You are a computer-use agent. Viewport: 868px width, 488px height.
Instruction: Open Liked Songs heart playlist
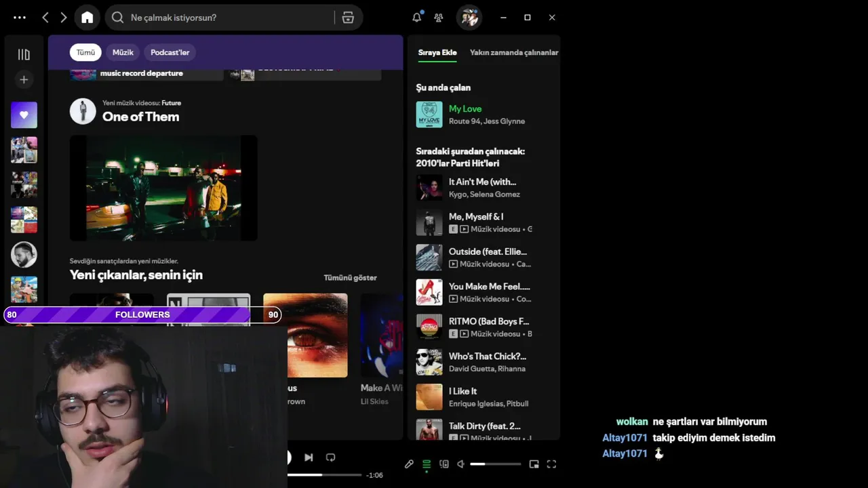click(x=24, y=115)
